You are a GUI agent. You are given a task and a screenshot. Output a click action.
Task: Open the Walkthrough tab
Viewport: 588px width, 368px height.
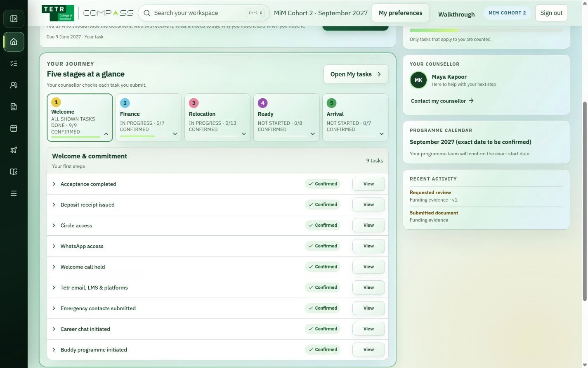pos(456,14)
